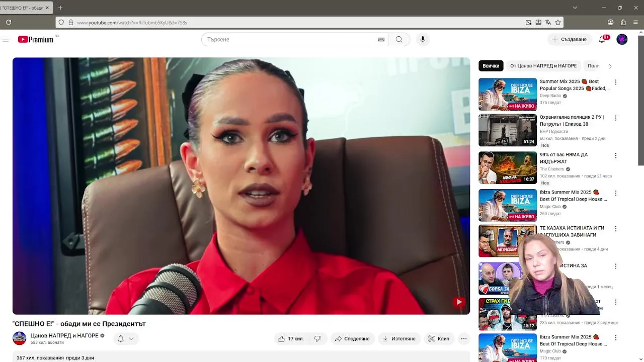Create a clip with the Клип button

pos(439,338)
